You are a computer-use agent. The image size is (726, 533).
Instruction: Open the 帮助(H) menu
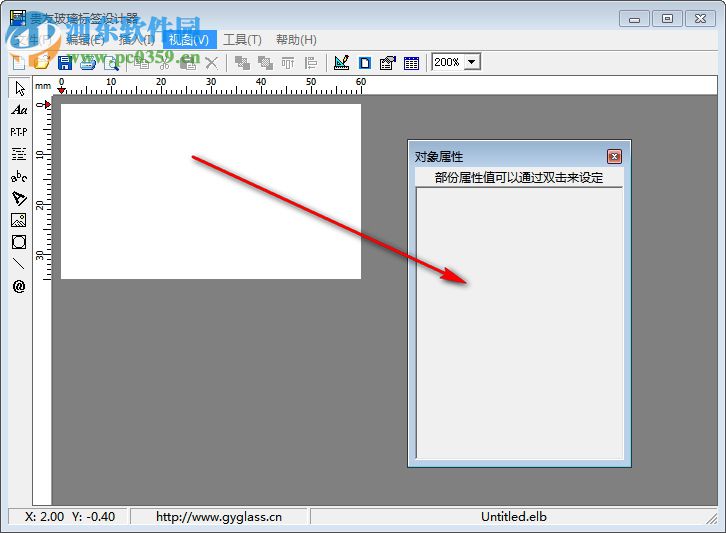tap(296, 40)
